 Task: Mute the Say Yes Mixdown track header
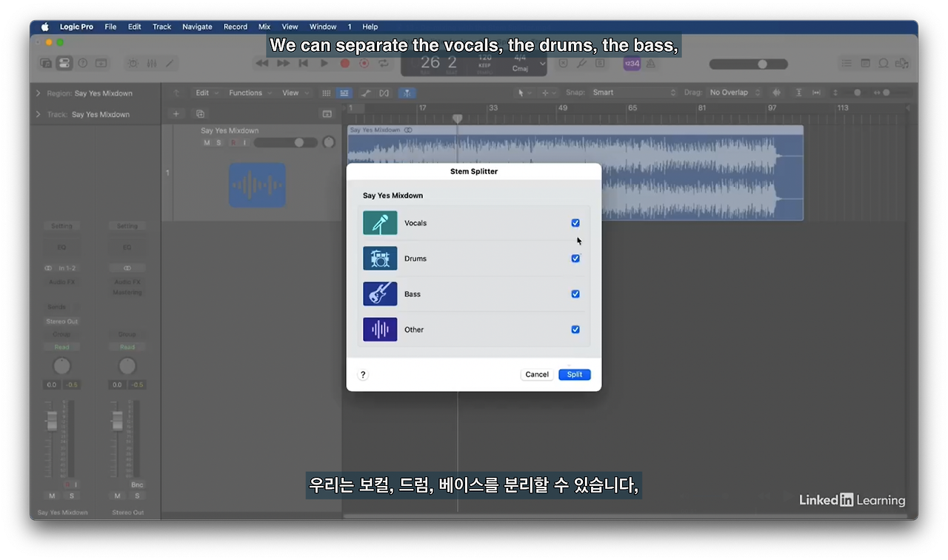click(207, 143)
